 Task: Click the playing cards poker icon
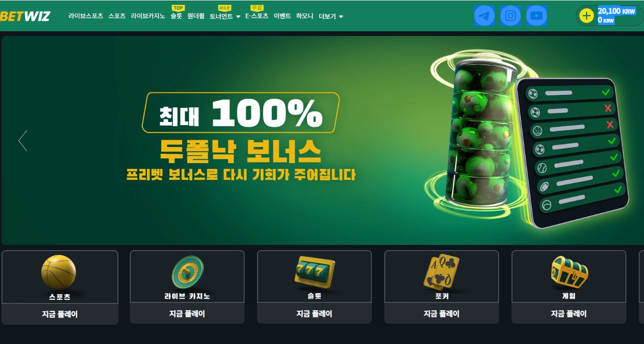(x=441, y=271)
